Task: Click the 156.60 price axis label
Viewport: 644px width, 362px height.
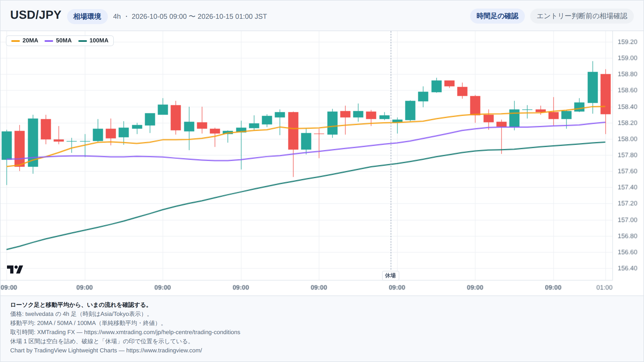Action: click(627, 252)
